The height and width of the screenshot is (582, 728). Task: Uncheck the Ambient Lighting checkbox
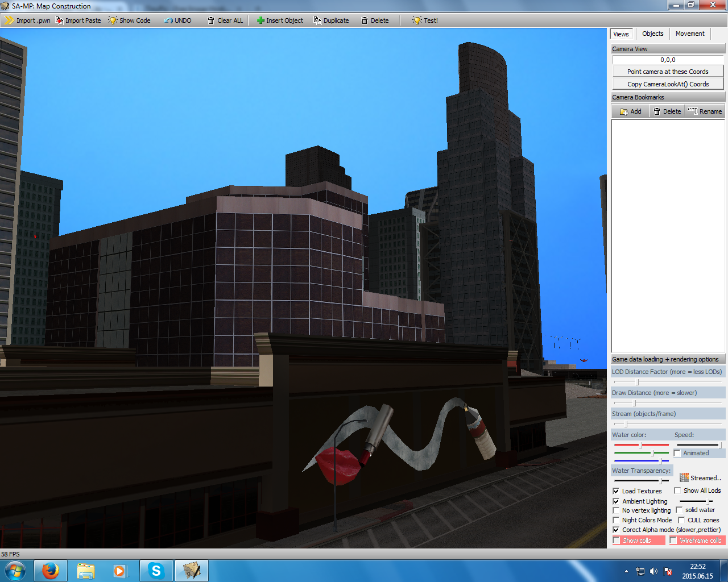click(x=616, y=501)
